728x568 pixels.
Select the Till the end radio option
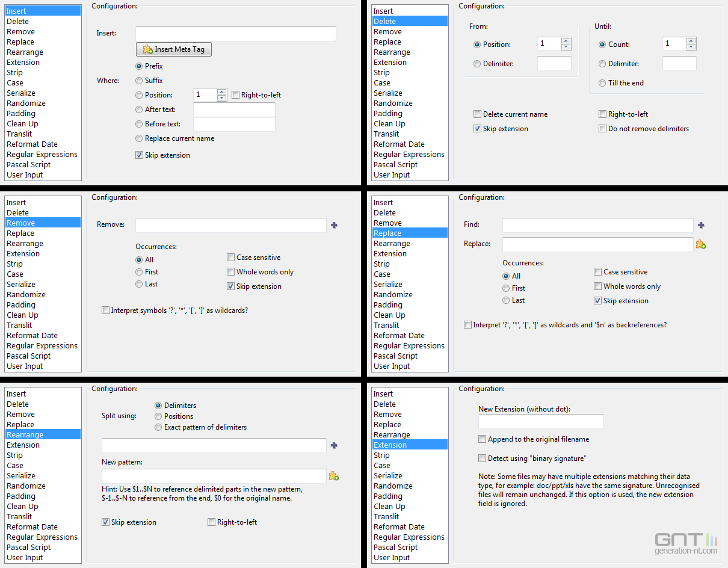point(602,83)
